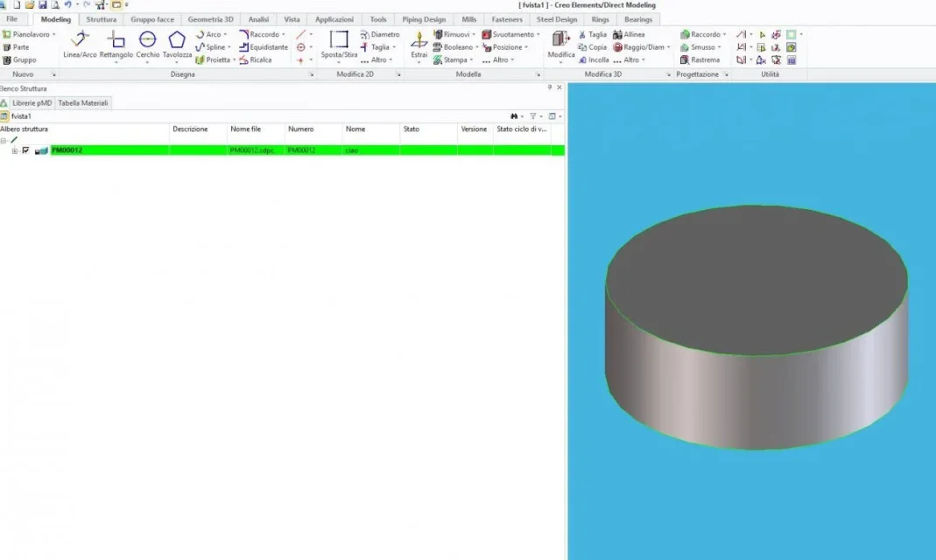Click Taglia in Modifica 3D group
Image resolution: width=936 pixels, height=560 pixels.
tap(592, 35)
